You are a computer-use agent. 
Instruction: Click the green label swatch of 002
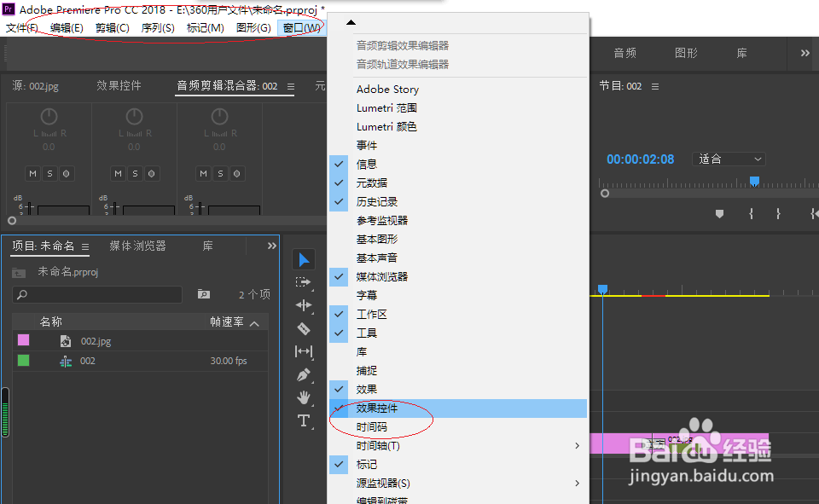coord(24,361)
